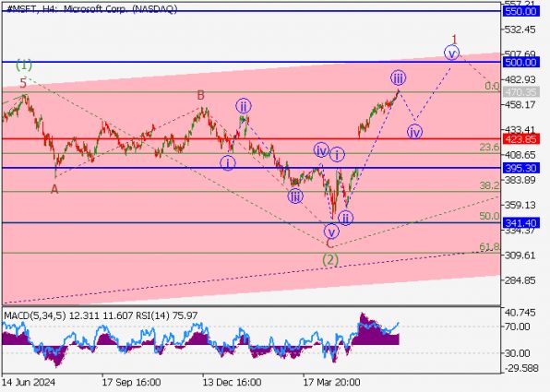
Task: Click the red 423.85 price tag
Action: click(x=520, y=139)
